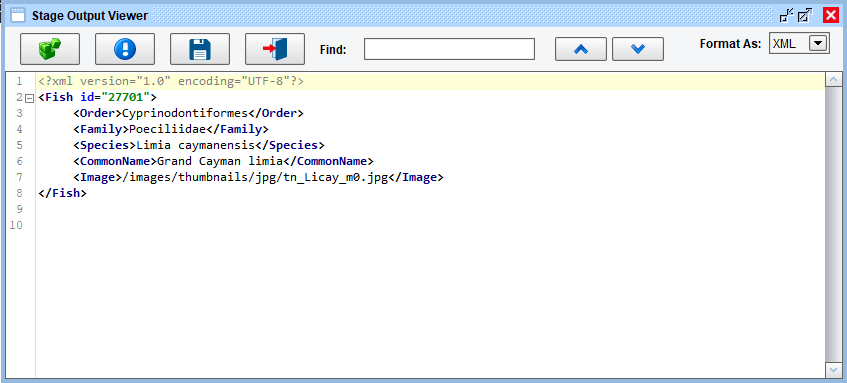
Task: Click the Family value Poeciliidae
Action: 167,130
